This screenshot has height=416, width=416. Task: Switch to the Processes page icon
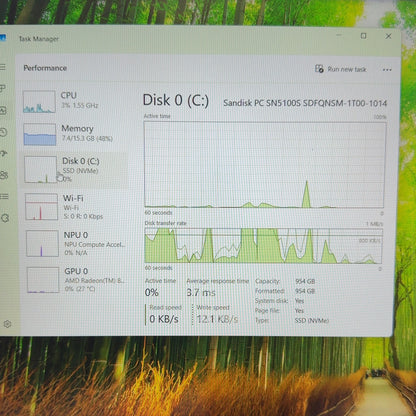click(3, 88)
